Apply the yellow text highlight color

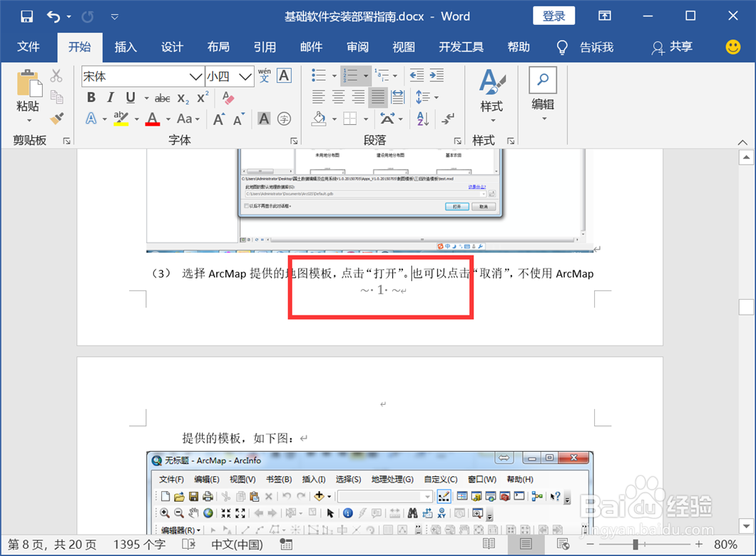[121, 118]
